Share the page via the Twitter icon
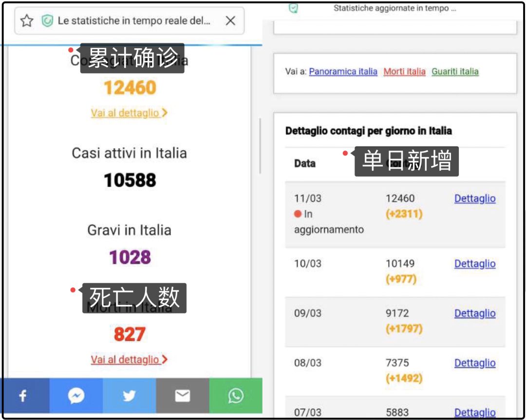The image size is (526, 420). 129,396
